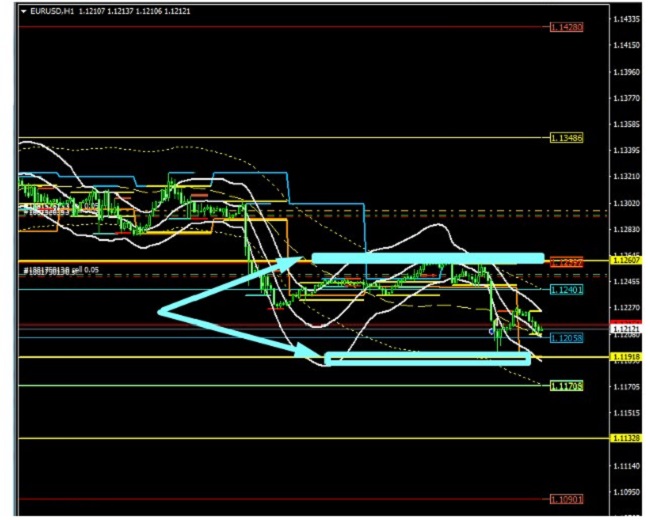This screenshot has height=520, width=650.
Task: Select the lower hollow cyan rectangle
Action: (428, 358)
